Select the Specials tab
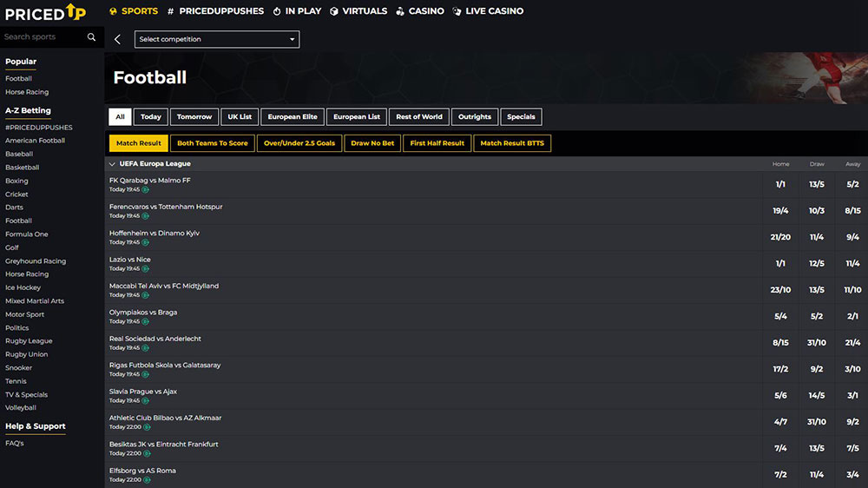The image size is (868, 488). (x=521, y=117)
